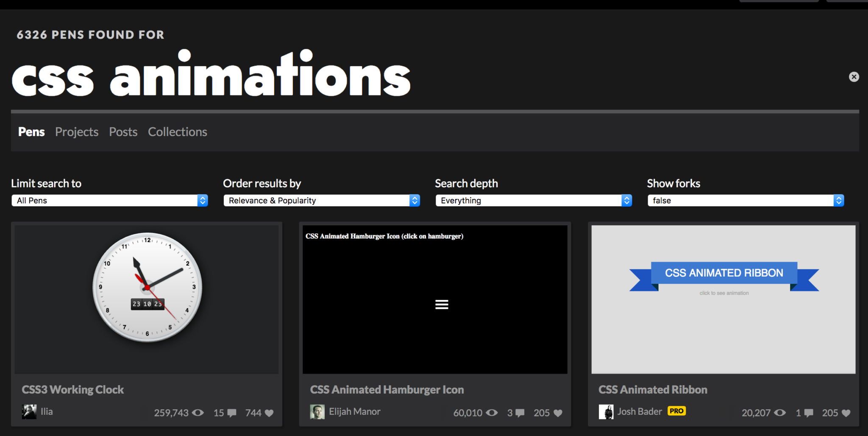Image resolution: width=868 pixels, height=436 pixels.
Task: Open the Projects tab
Action: (x=77, y=132)
